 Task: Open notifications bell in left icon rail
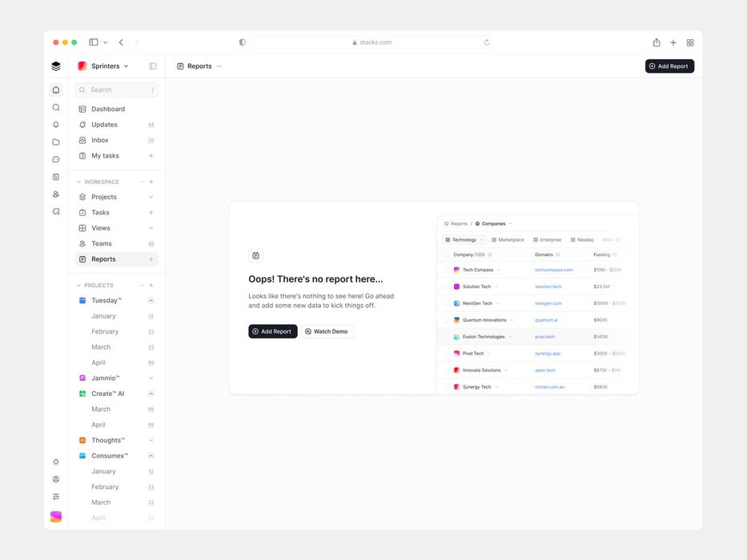point(56,125)
